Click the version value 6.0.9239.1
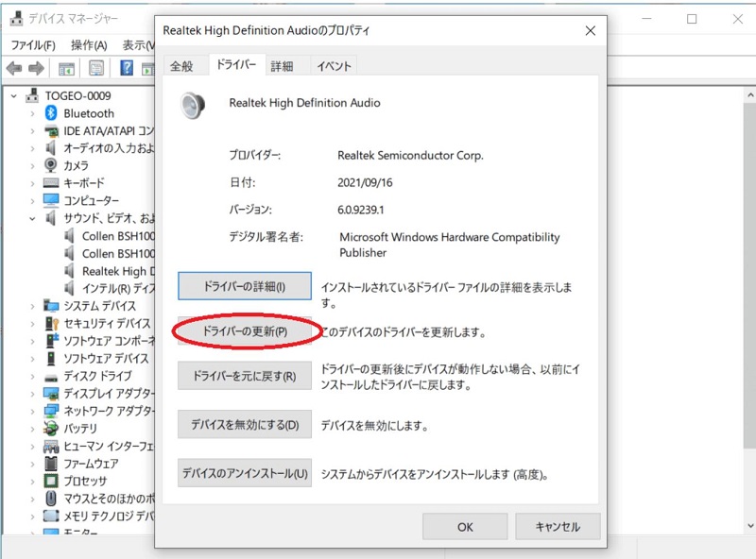The image size is (756, 559). [x=361, y=210]
